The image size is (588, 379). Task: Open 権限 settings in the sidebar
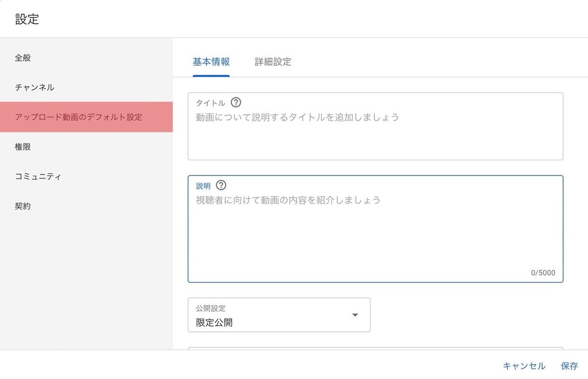tap(22, 147)
